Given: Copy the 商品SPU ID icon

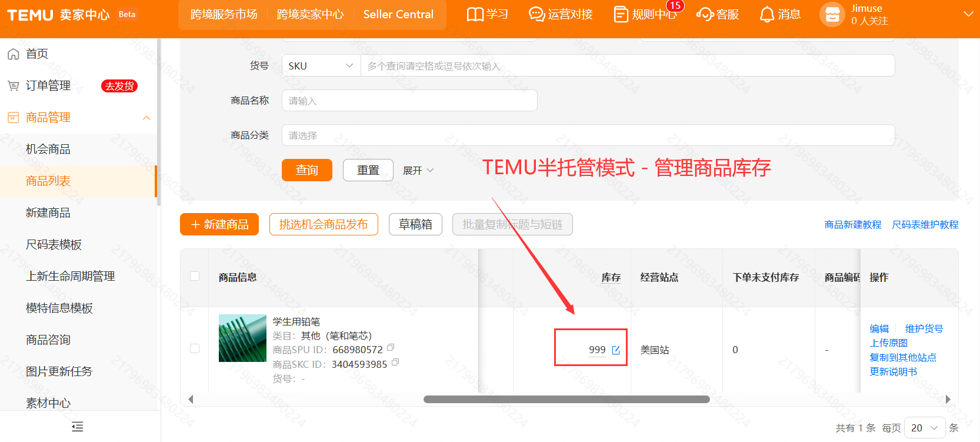Looking at the screenshot, I should tap(391, 348).
